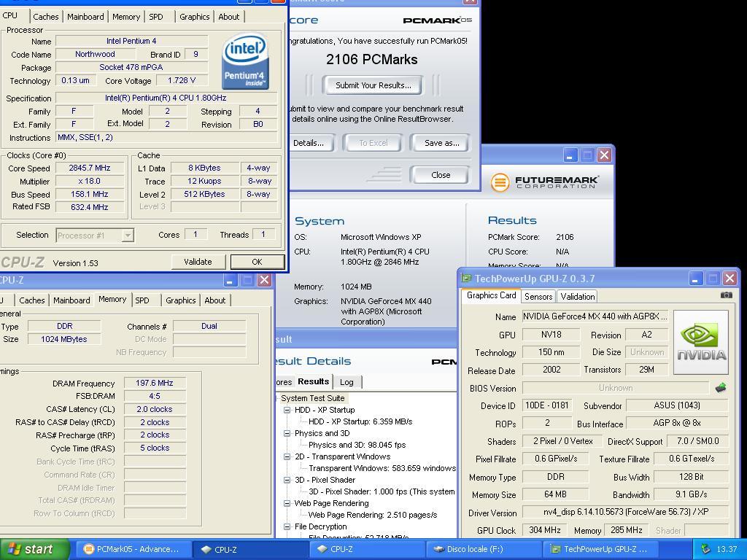Click the system tray safely-remove icon
Screen dimensions: 747x560
click(x=705, y=549)
